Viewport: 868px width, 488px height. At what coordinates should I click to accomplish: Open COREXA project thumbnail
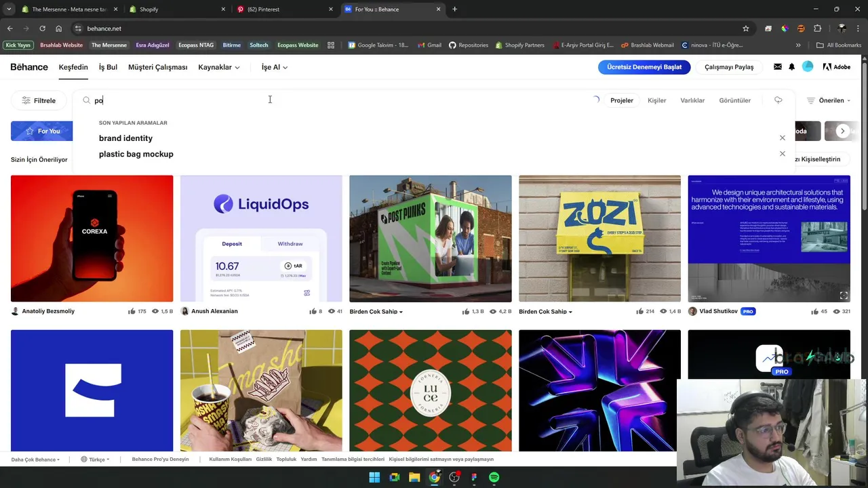coord(92,239)
